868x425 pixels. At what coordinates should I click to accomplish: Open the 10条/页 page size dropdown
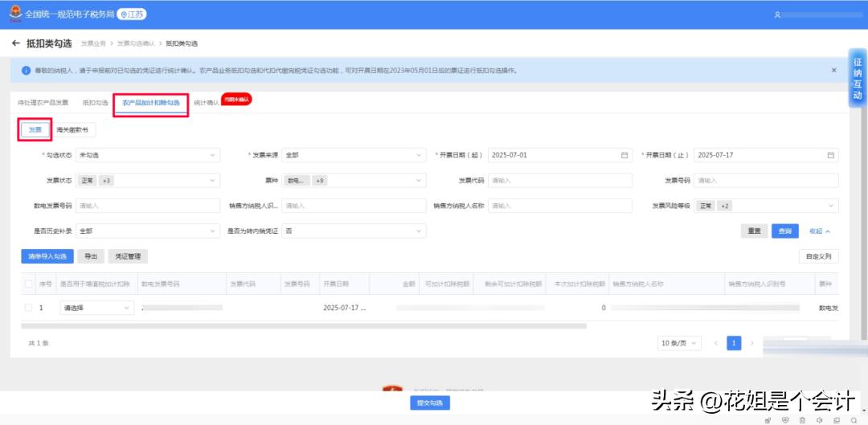(x=679, y=343)
